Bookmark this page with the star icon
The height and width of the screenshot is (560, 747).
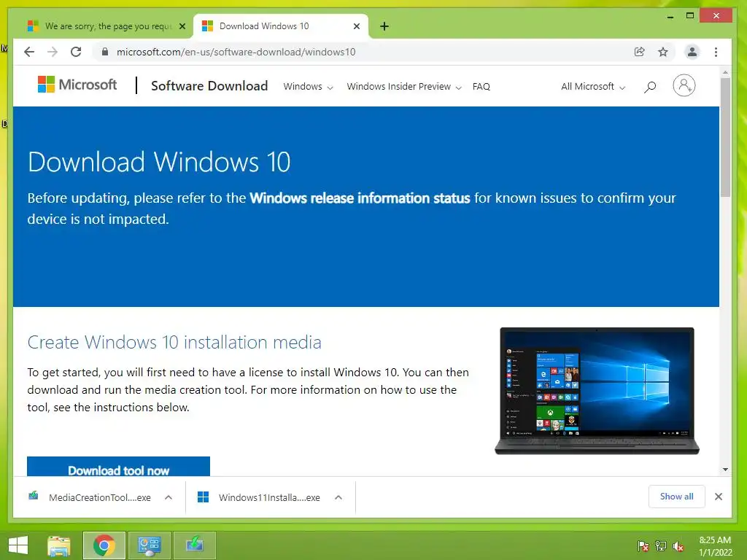pyautogui.click(x=662, y=52)
